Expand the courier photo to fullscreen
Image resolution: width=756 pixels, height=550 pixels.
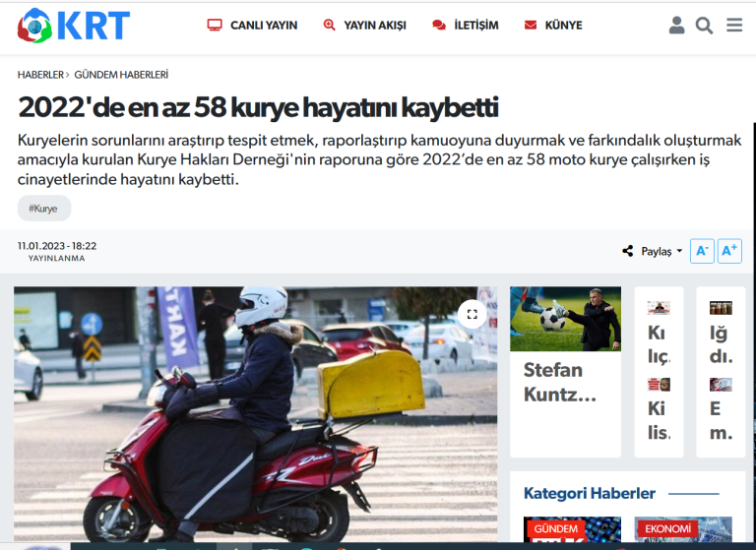pyautogui.click(x=472, y=314)
